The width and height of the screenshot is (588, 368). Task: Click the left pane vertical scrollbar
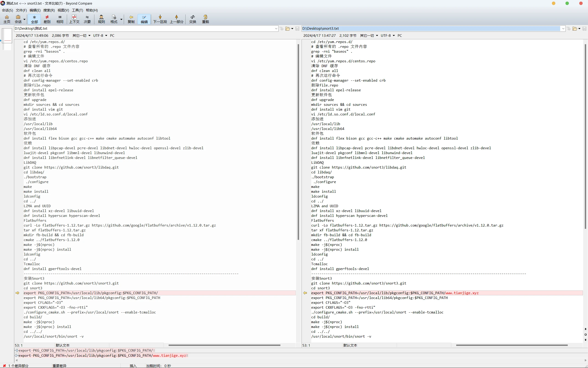click(298, 142)
